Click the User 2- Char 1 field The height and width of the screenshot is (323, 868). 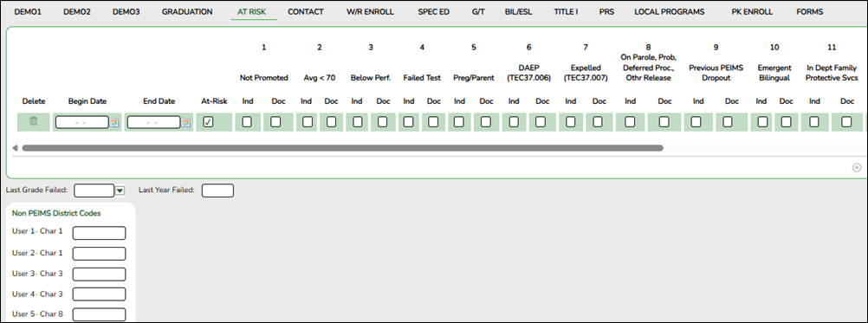pos(99,254)
